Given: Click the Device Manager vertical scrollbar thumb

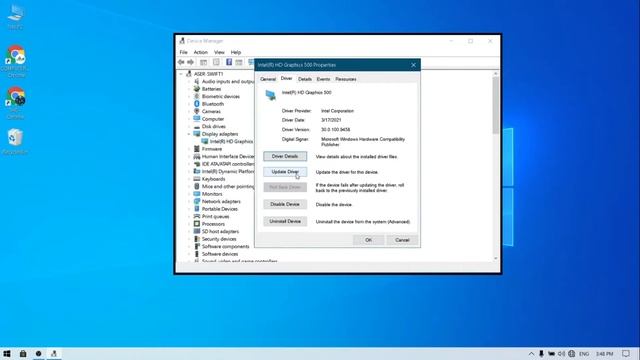Looking at the screenshot, I should point(496,105).
